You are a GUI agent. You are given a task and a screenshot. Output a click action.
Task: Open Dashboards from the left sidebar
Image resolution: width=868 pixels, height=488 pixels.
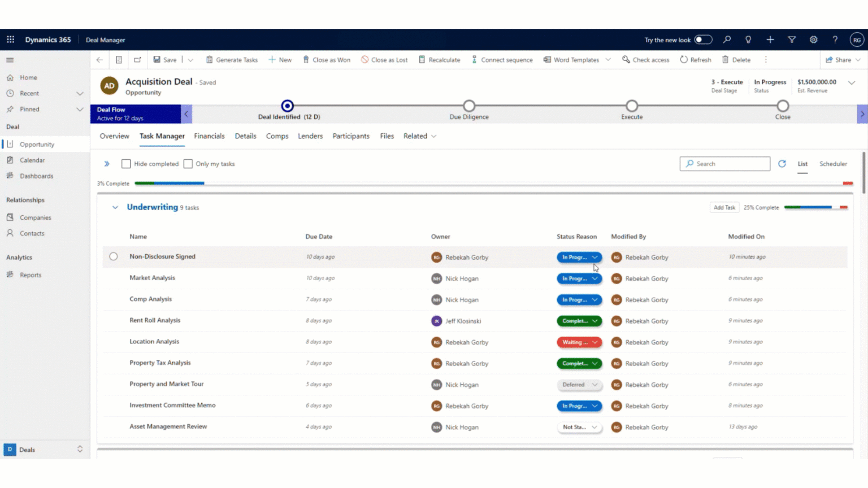click(x=36, y=176)
